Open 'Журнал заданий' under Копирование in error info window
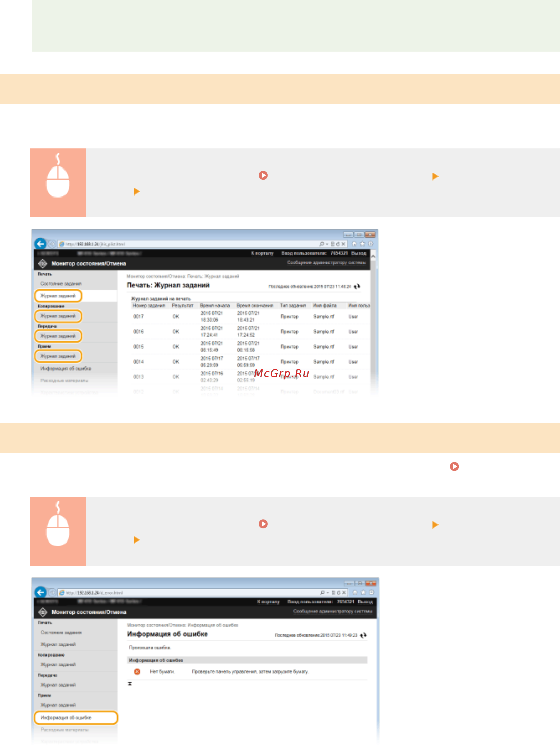The image size is (560, 746). (58, 664)
